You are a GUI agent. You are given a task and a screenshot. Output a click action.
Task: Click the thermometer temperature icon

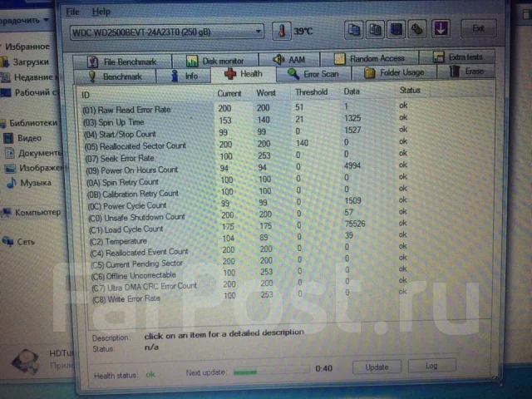pyautogui.click(x=281, y=32)
